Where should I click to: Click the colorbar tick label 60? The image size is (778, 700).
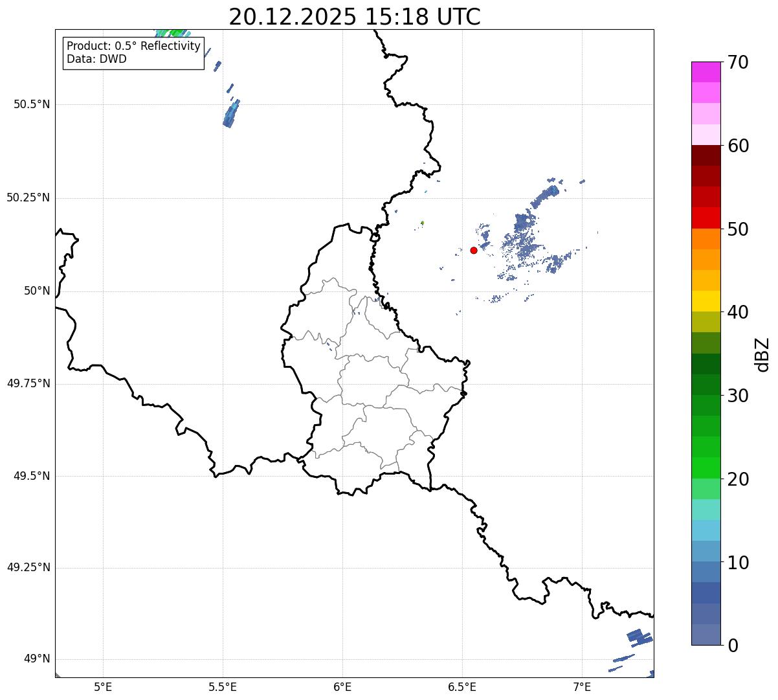(738, 146)
